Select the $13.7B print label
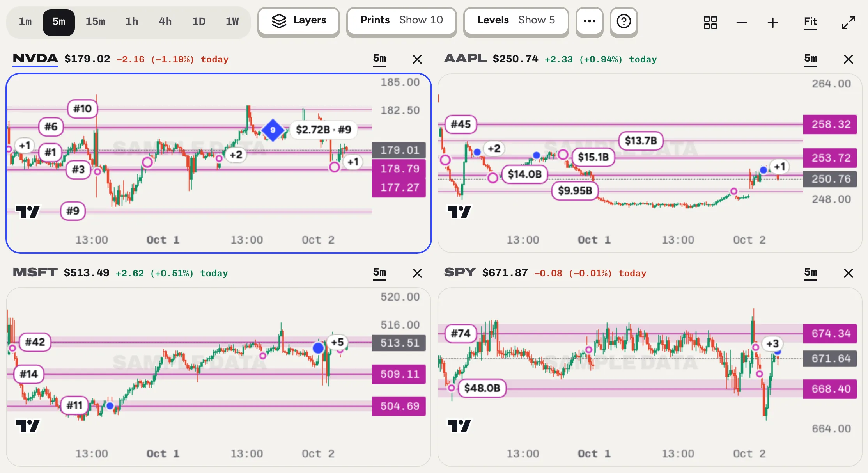This screenshot has height=473, width=868. [641, 140]
